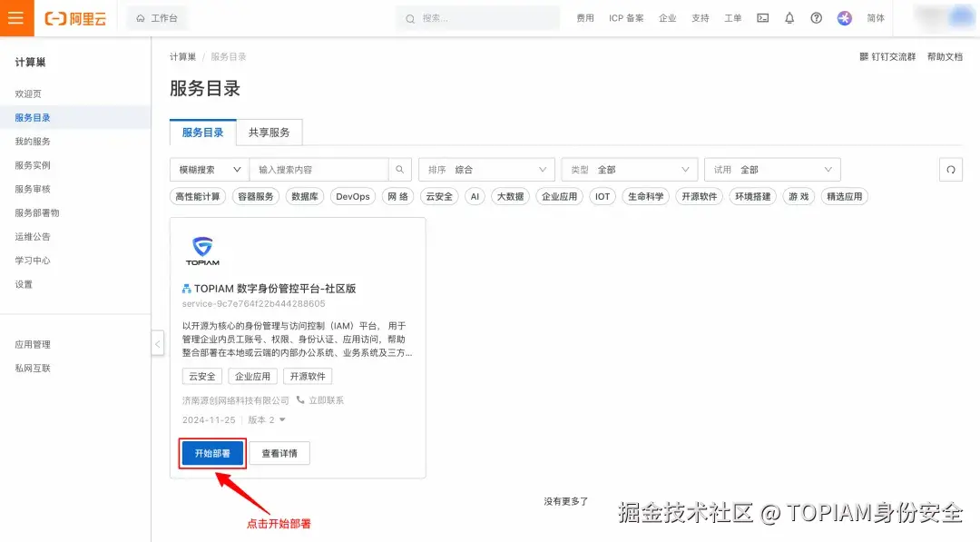Open the Cloud Shell terminal icon
The height and width of the screenshot is (542, 980).
762,18
